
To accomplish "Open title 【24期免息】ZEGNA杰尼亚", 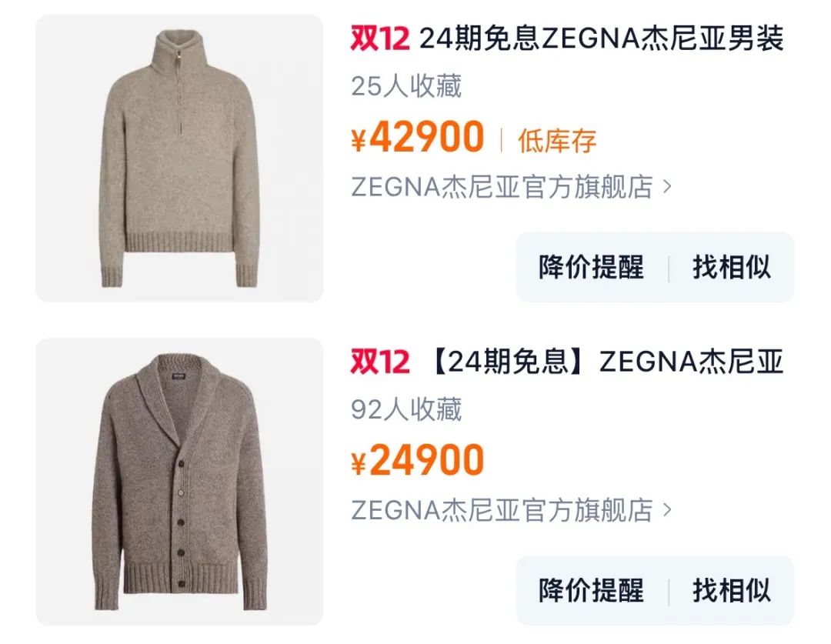I will point(606,362).
